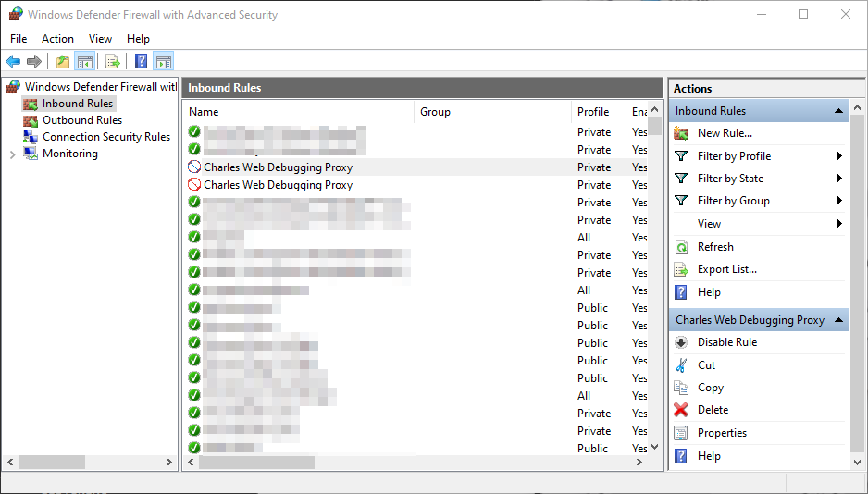868x494 pixels.
Task: Click the rules list vertical scrollbar down arrow
Action: (x=655, y=447)
